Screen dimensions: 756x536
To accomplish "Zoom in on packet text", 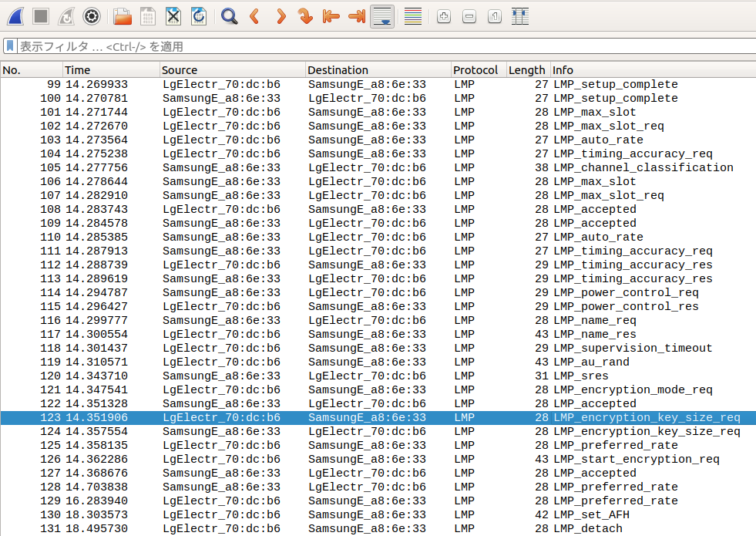I will 444,16.
